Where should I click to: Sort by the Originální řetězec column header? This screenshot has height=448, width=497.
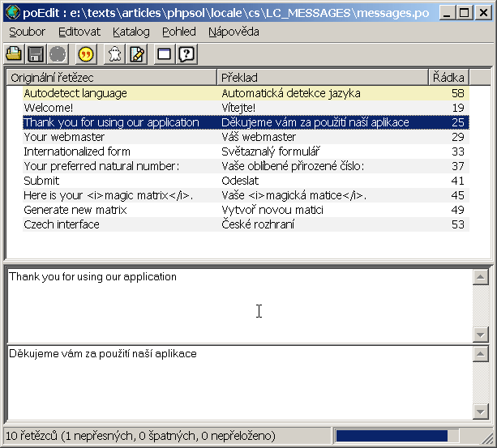pos(112,77)
